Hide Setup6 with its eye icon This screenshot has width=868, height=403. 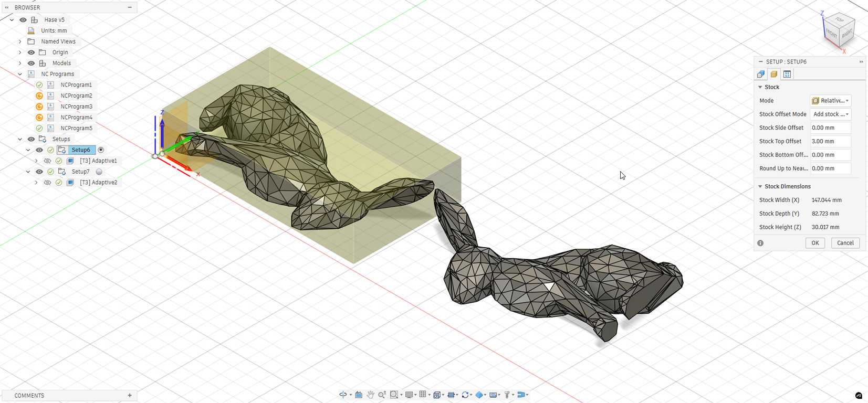pos(39,150)
